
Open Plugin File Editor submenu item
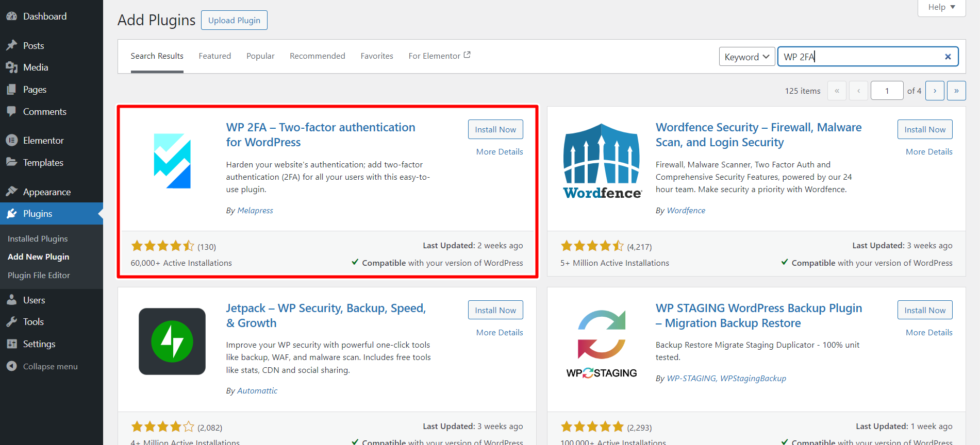coord(39,276)
